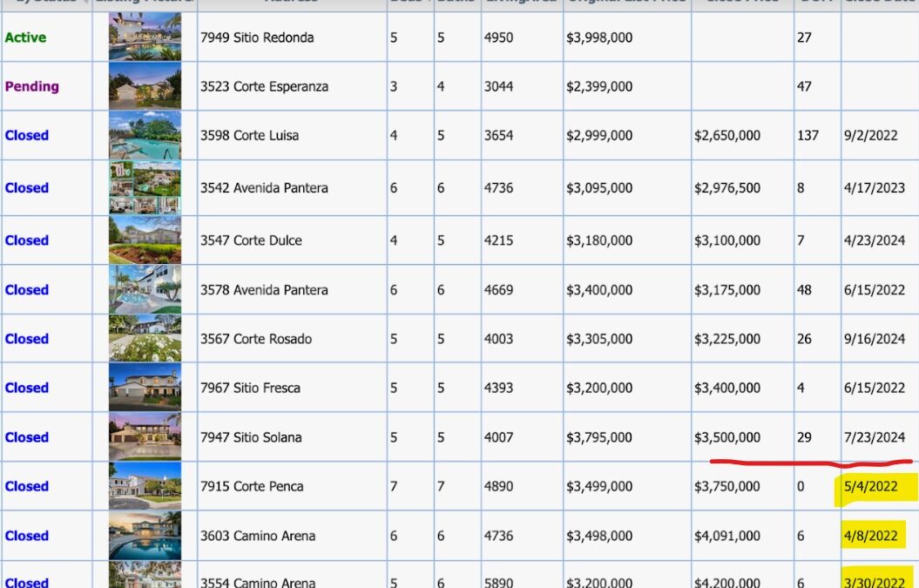The image size is (919, 588).
Task: Select the 7947 Sitio Solana address cell
Action: (292, 436)
